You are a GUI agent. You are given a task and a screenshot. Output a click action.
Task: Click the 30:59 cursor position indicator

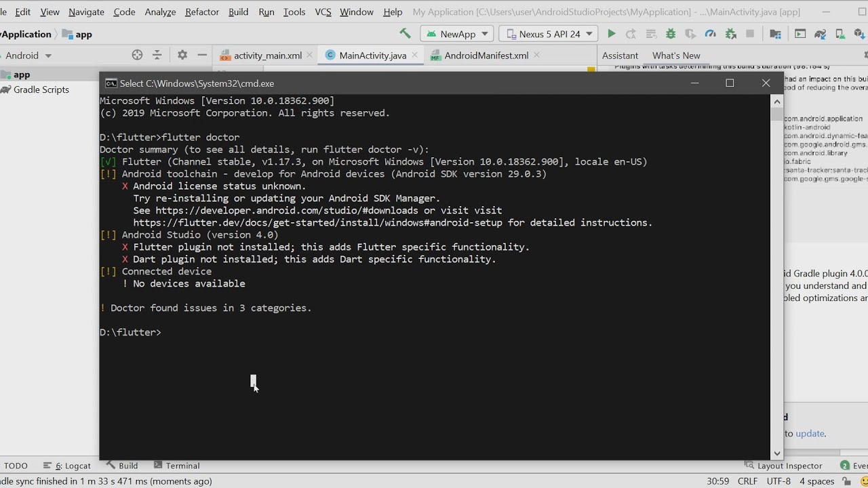718,481
